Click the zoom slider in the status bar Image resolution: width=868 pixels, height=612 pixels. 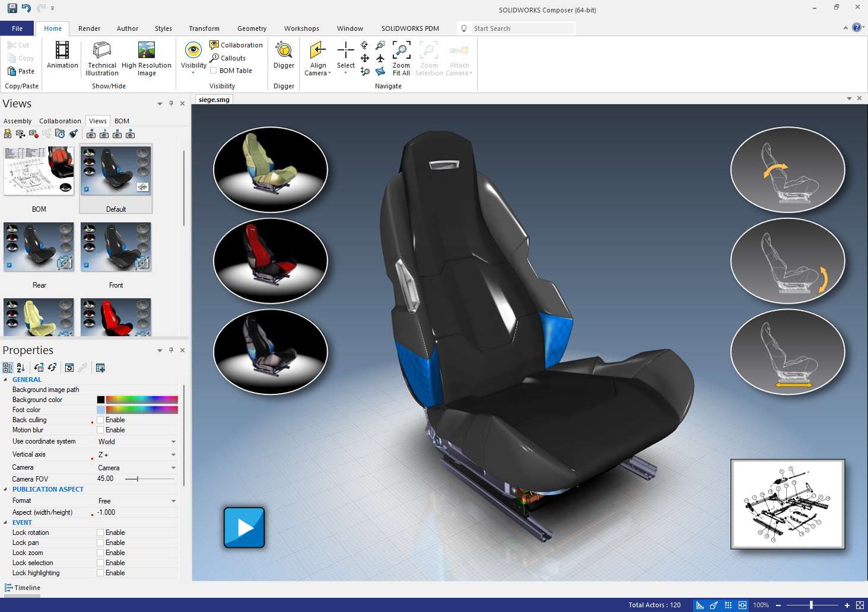811,605
